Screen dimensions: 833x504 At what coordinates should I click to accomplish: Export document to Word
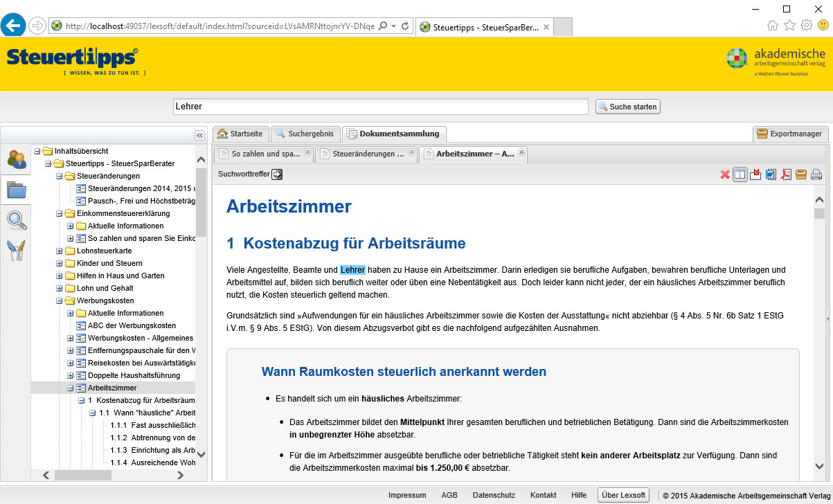pos(771,174)
